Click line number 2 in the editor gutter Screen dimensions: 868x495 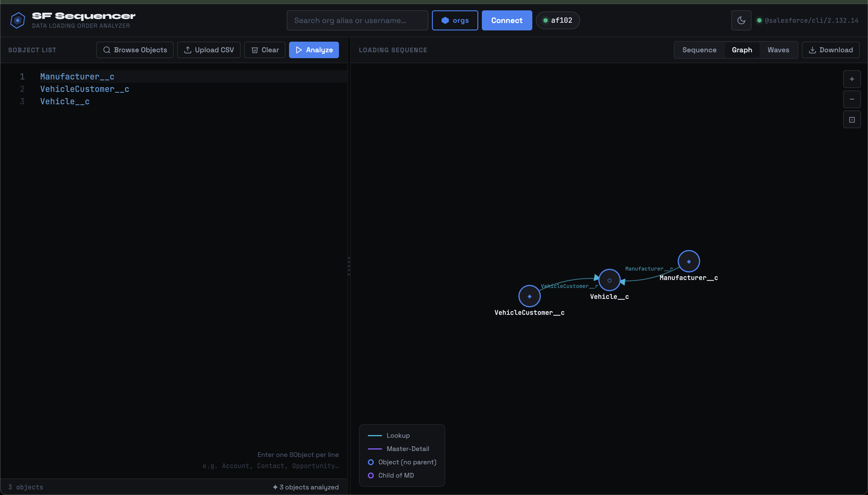click(x=22, y=89)
